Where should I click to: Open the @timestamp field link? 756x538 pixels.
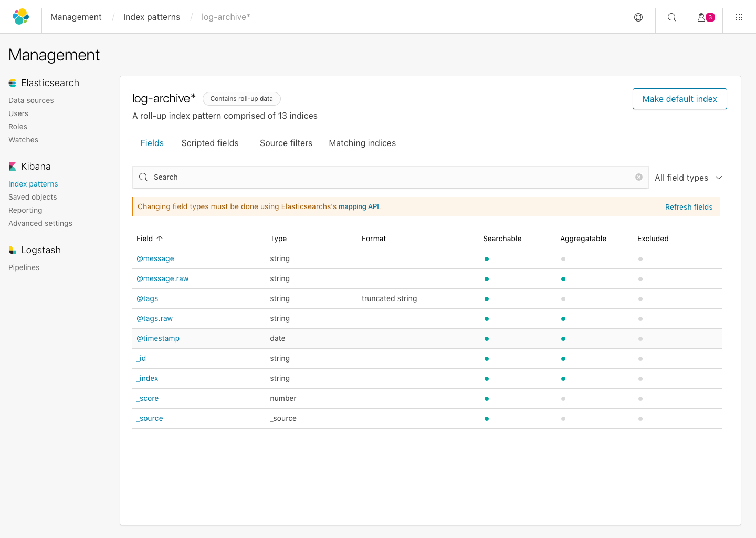tap(158, 338)
